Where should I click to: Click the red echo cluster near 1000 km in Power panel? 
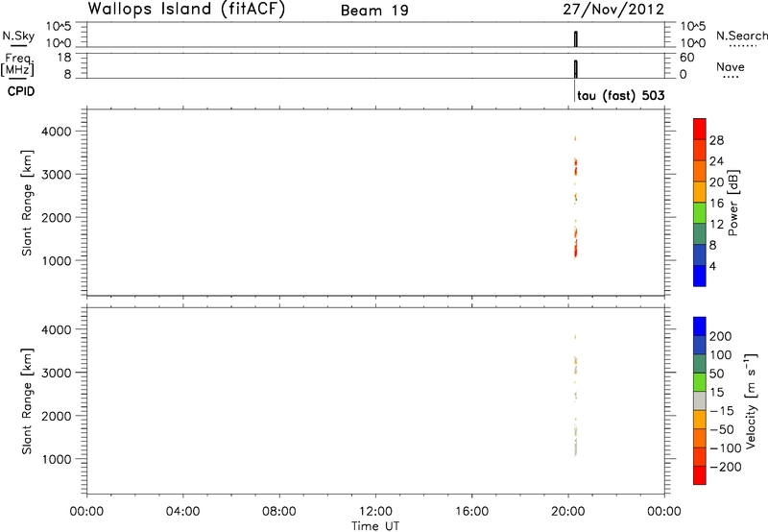(576, 249)
